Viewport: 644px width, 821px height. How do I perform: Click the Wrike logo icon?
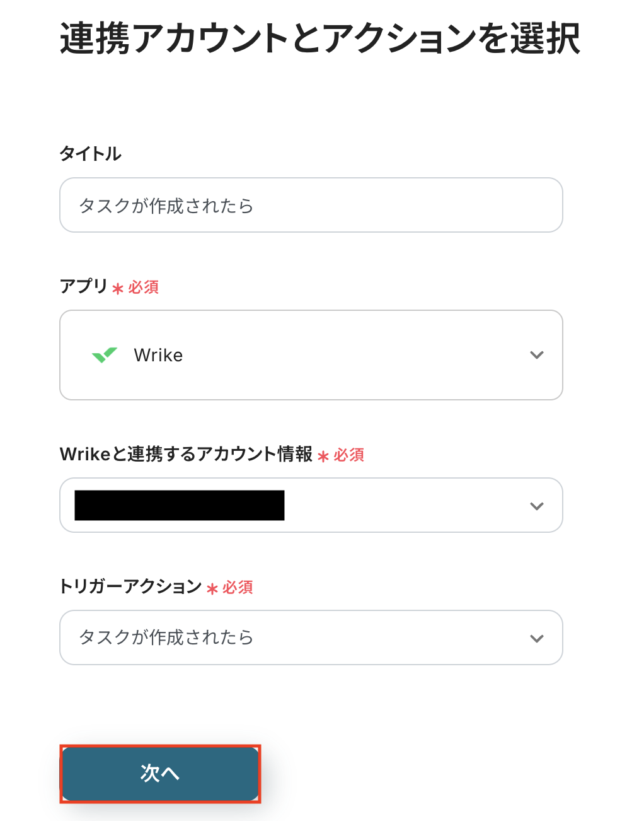[x=105, y=355]
